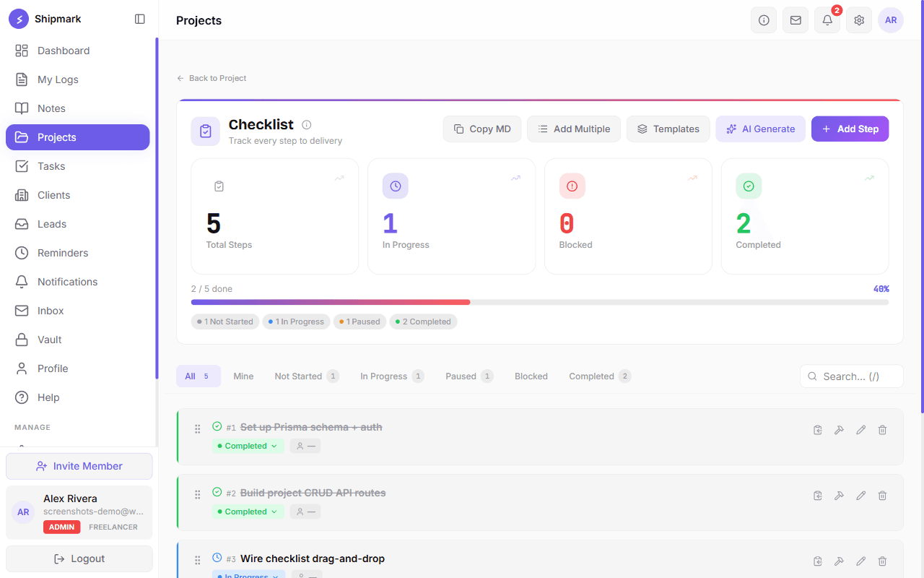This screenshot has height=578, width=924.
Task: Switch to In Progress filter tab
Action: click(x=392, y=376)
